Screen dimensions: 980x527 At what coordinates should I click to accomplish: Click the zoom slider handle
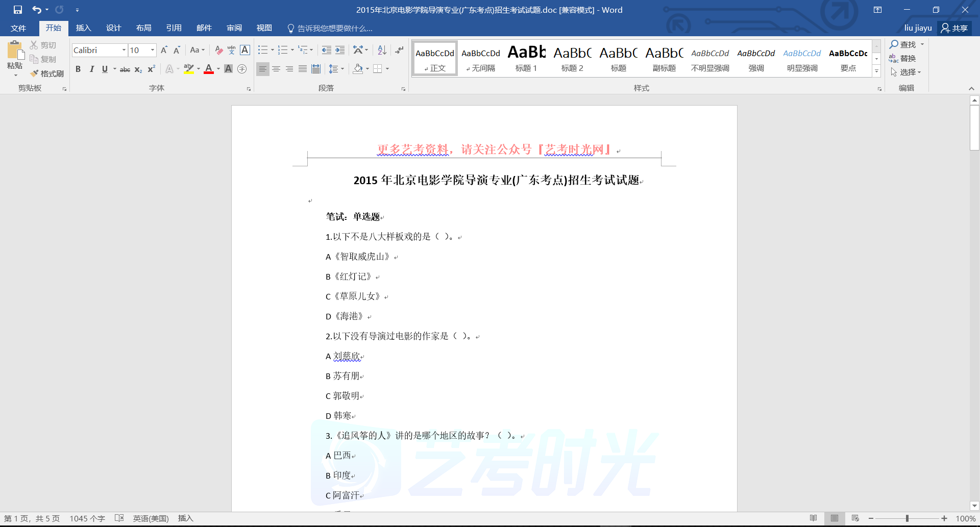click(907, 518)
